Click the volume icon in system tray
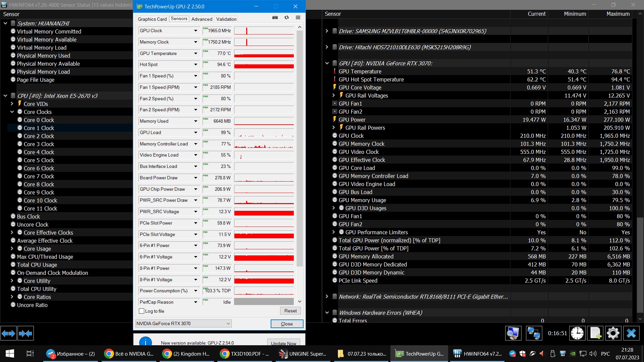Screen dimensions: 644x362 [593, 354]
